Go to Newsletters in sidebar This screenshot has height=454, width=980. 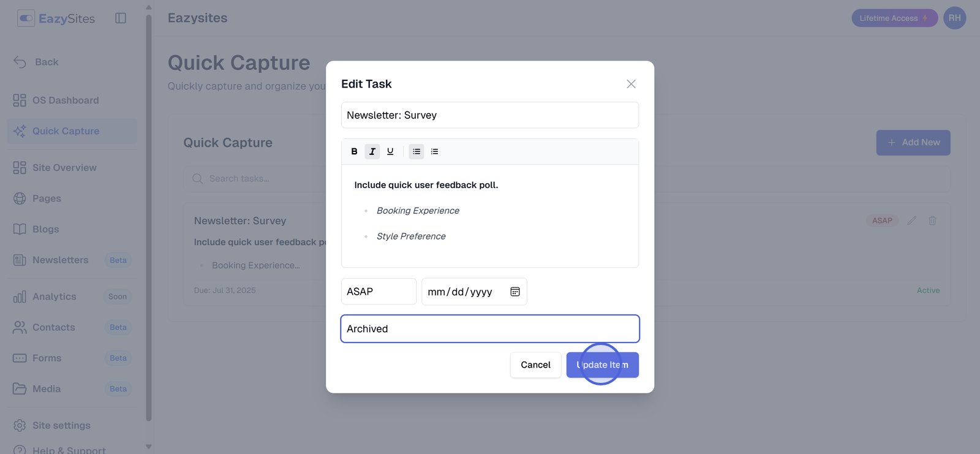point(61,260)
